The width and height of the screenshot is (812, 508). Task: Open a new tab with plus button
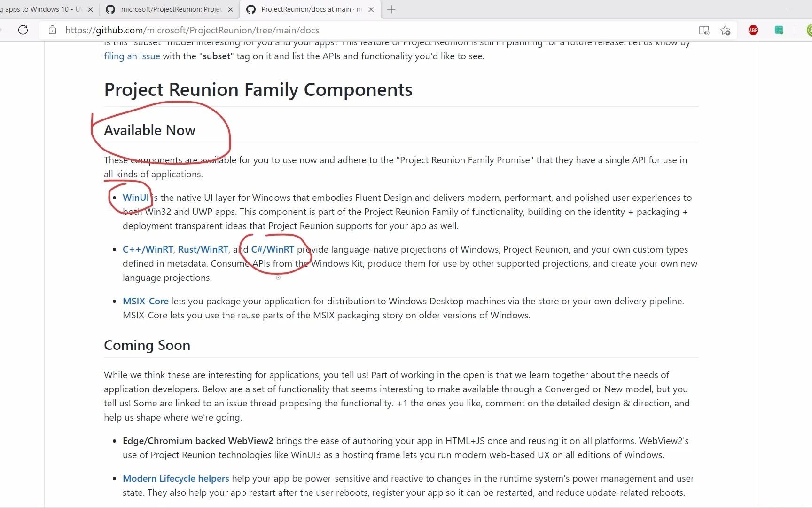point(391,9)
